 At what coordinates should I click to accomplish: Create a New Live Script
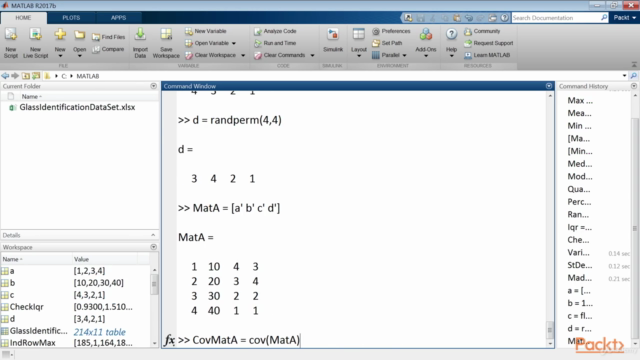coord(36,43)
